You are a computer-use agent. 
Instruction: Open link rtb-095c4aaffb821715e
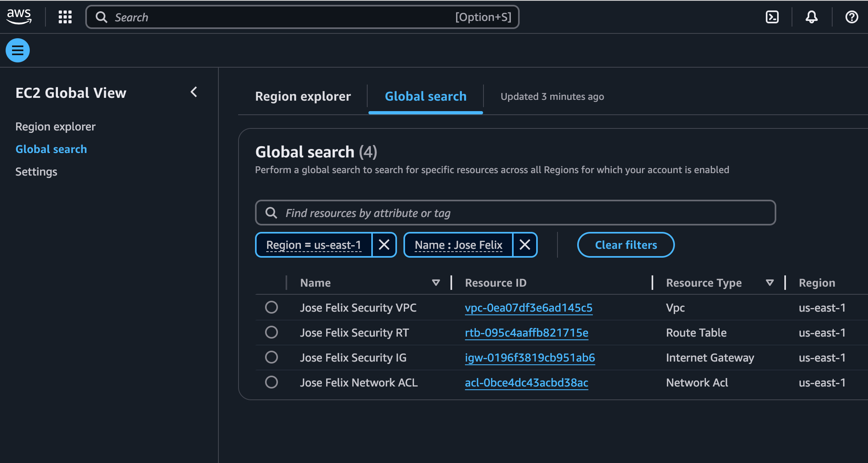click(527, 333)
